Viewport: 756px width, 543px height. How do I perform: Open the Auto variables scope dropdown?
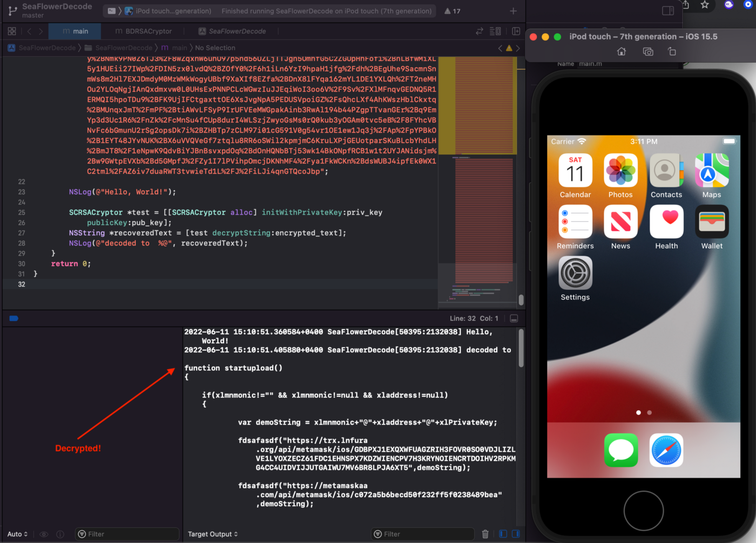[17, 534]
